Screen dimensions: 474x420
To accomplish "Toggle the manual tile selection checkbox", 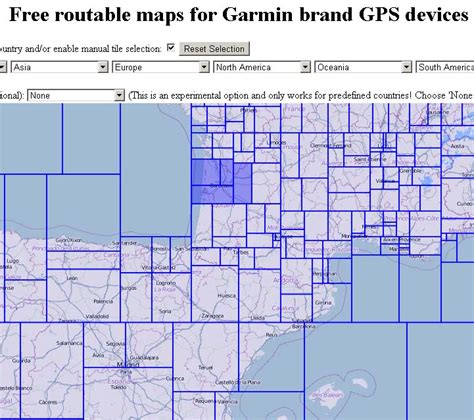I will click(171, 48).
